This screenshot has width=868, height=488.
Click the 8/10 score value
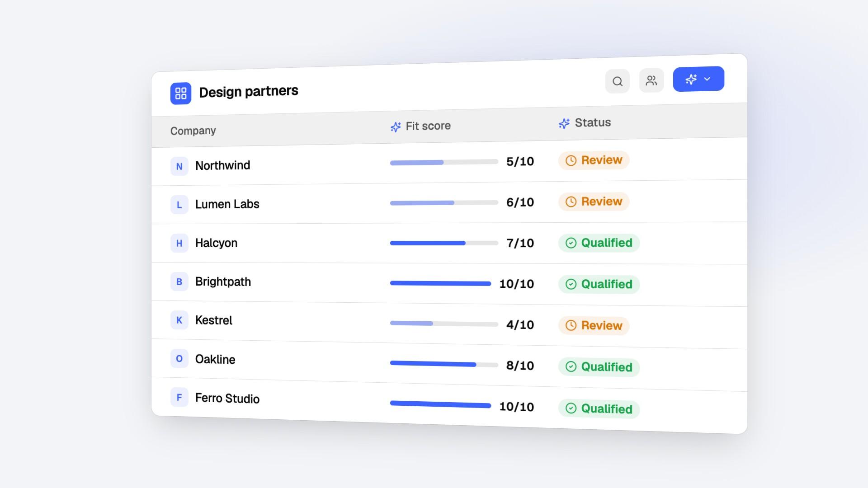point(520,366)
